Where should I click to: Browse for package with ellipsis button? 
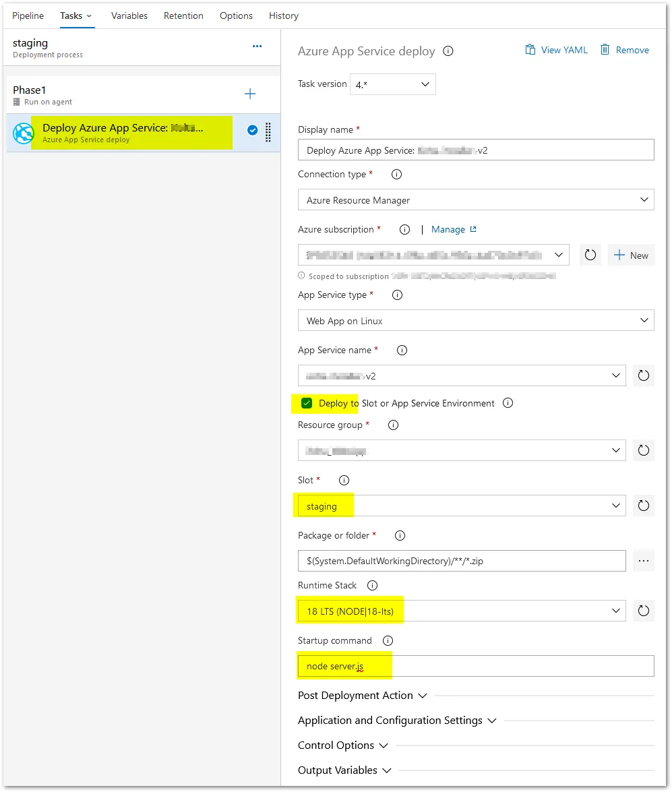click(643, 561)
